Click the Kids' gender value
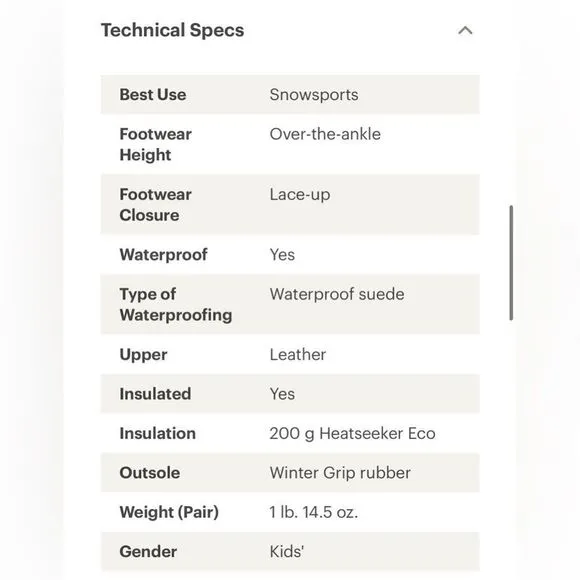Image resolution: width=580 pixels, height=580 pixels. (x=287, y=552)
